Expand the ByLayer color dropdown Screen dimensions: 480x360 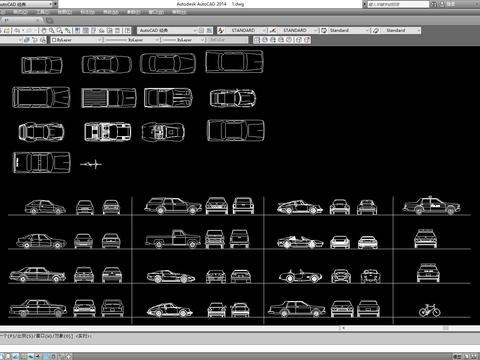point(76,40)
